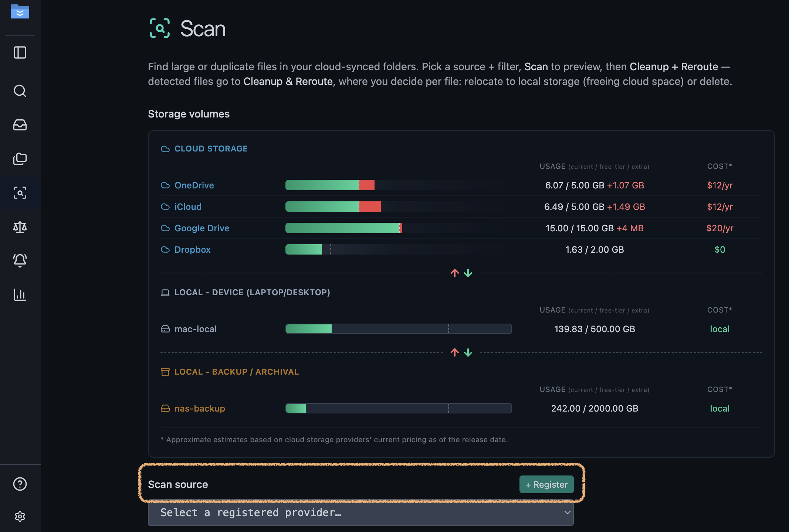Open the duplicate files sidebar icon
789x532 pixels.
[x=20, y=159]
